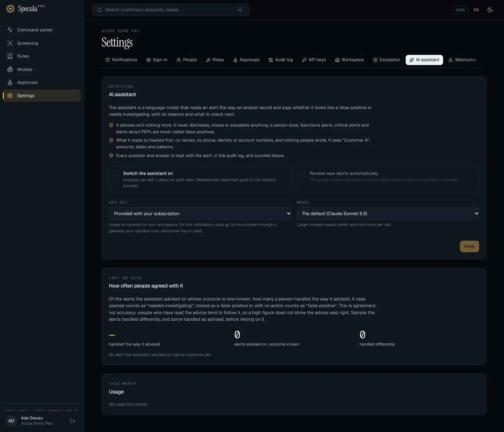The image size is (504, 432).
Task: Click the sign out icon
Action: (x=72, y=421)
